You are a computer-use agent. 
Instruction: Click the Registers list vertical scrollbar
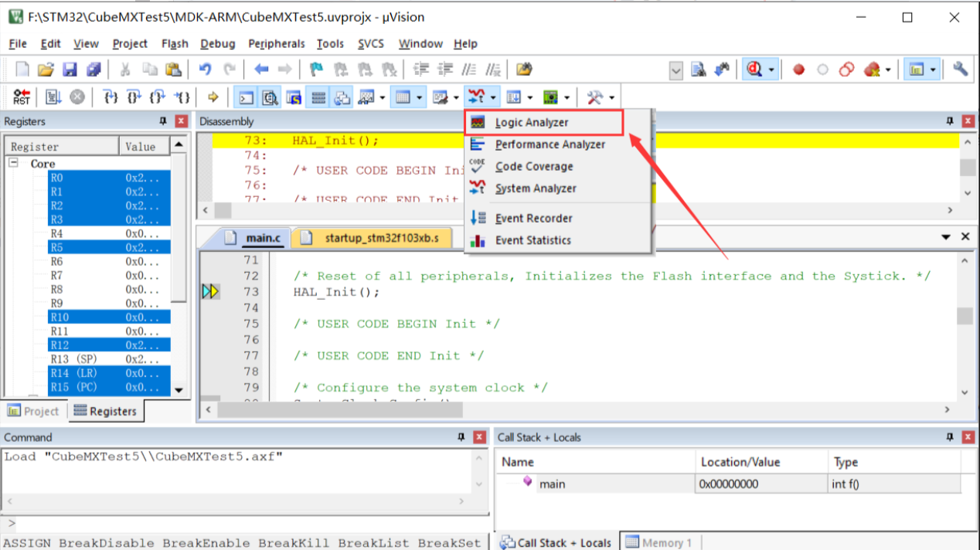179,267
